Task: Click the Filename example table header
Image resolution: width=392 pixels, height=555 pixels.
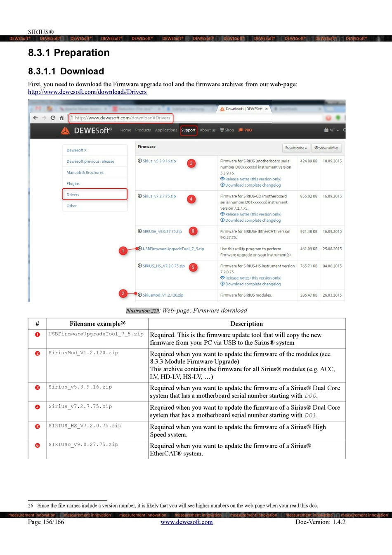Action: tap(97, 324)
